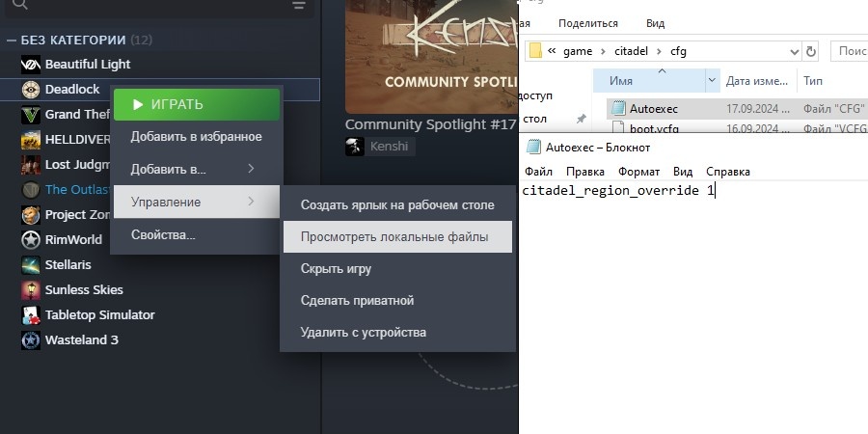Click the refresh icon in Explorer address bar
The image size is (868, 434).
coord(811,51)
